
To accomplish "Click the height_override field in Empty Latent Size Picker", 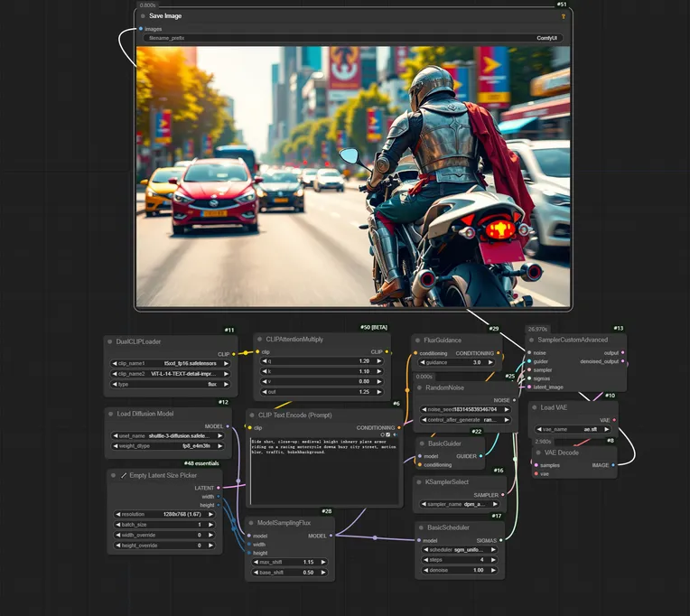I will click(x=164, y=546).
